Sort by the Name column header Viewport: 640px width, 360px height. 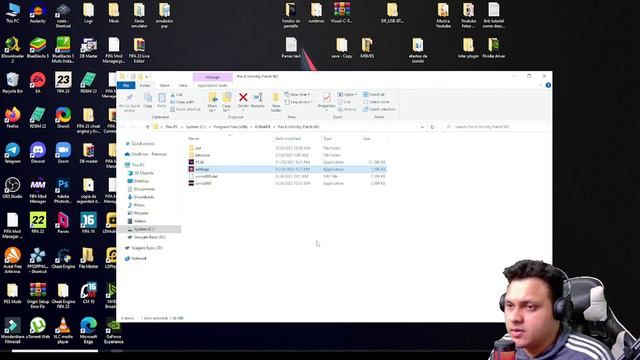[194, 139]
